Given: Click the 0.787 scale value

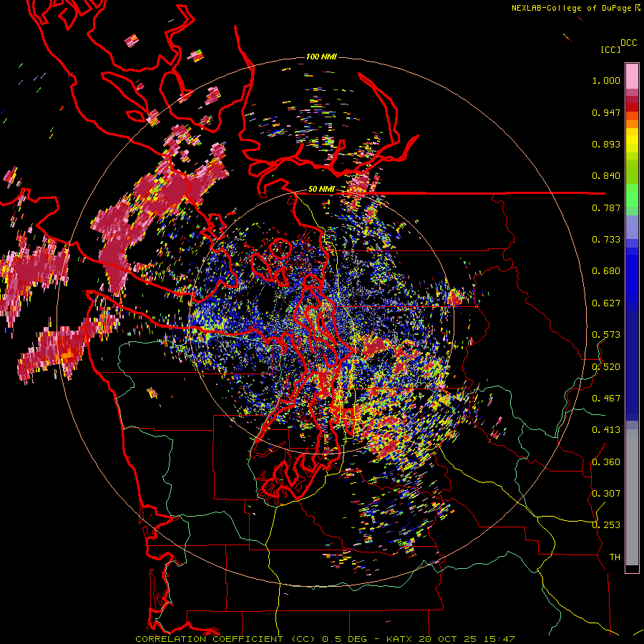Looking at the screenshot, I should [606, 208].
